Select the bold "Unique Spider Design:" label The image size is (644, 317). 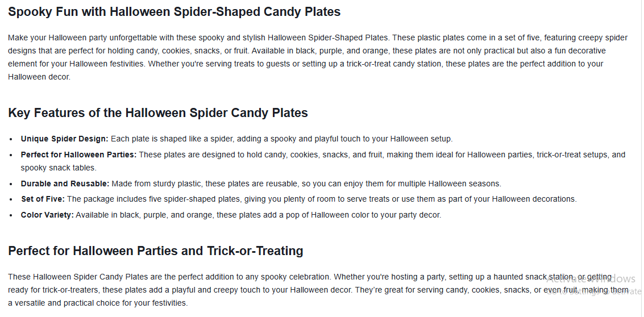click(64, 139)
